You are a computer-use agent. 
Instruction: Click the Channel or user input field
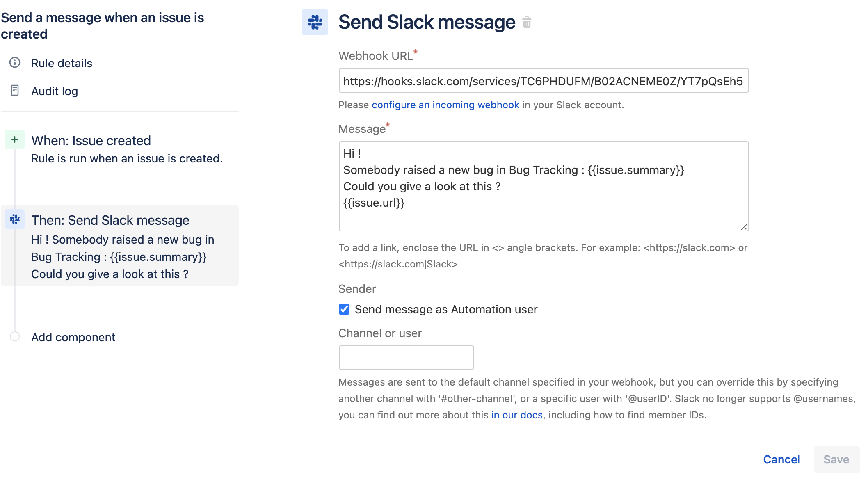[x=406, y=357]
